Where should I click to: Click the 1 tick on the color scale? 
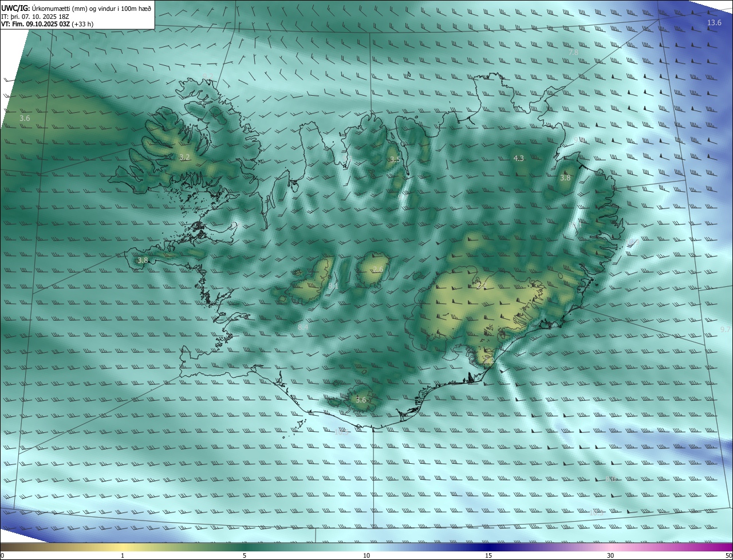tap(123, 555)
